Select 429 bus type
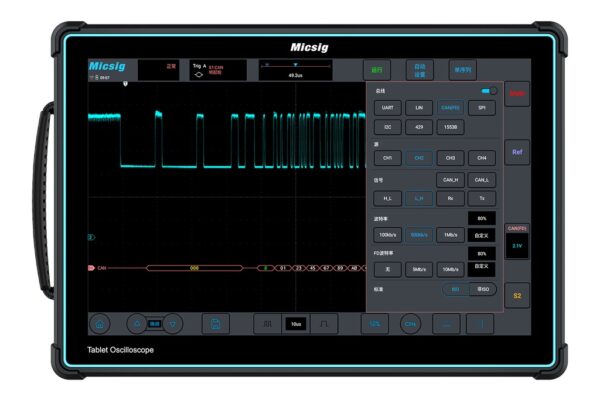The height and width of the screenshot is (400, 600). point(419,127)
